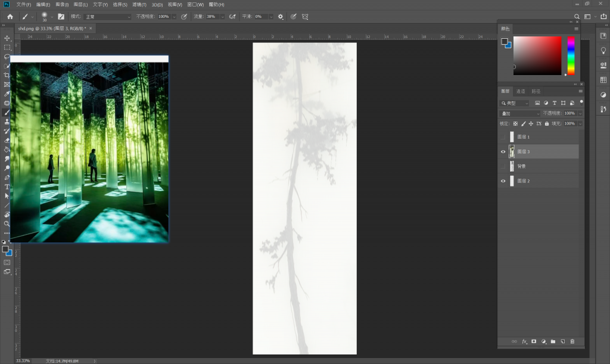Show the 背景 layer visibility
The height and width of the screenshot is (364, 610).
pos(503,166)
